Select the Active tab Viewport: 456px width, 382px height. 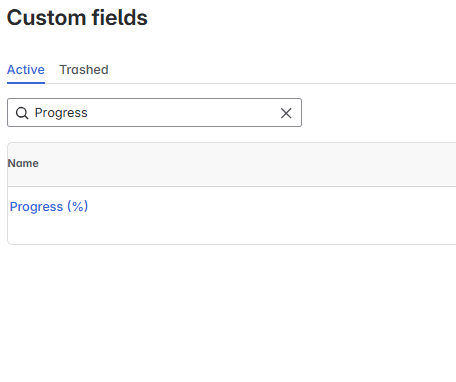pyautogui.click(x=26, y=70)
